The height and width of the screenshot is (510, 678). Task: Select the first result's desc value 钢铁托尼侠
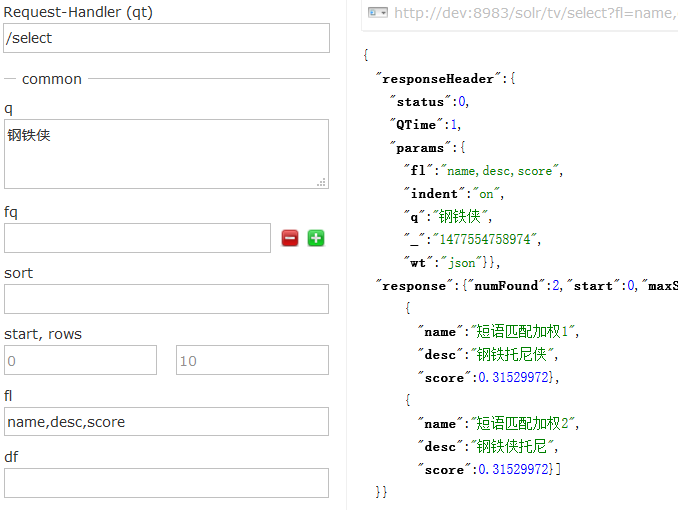[512, 355]
